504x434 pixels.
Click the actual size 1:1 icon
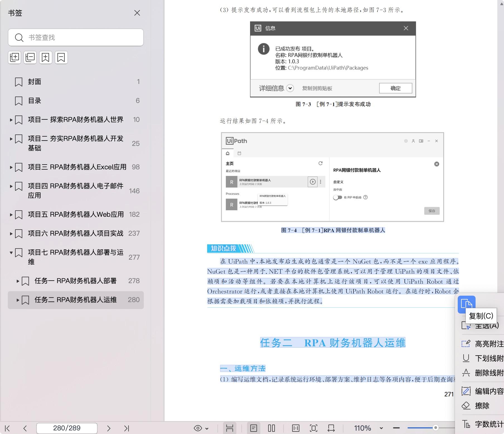296,428
